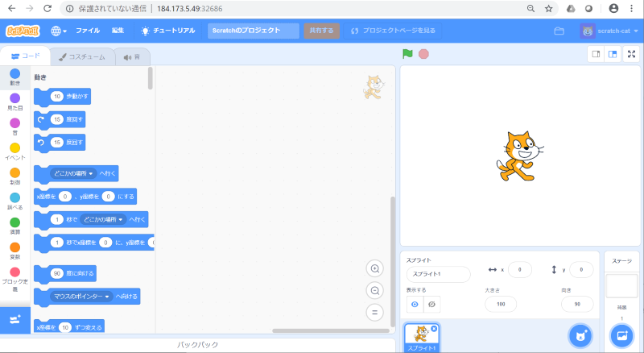Click the choose a backdrop button
The width and height of the screenshot is (644, 353).
pyautogui.click(x=621, y=336)
